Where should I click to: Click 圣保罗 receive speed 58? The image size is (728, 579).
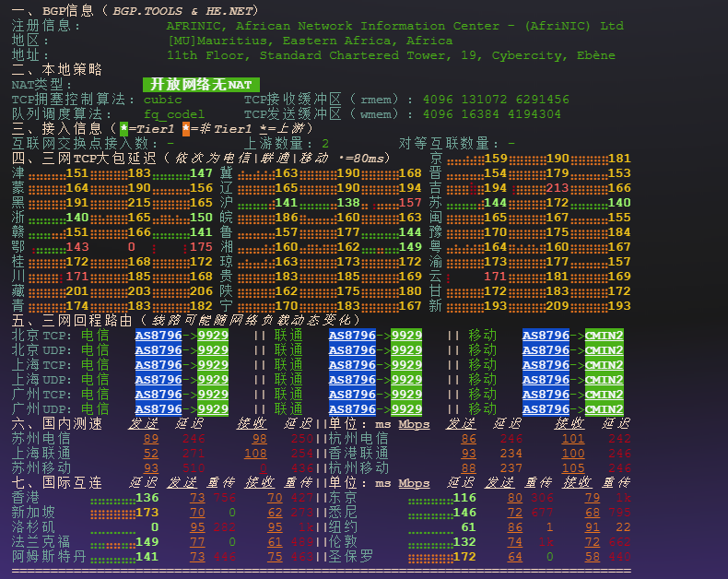pos(593,557)
